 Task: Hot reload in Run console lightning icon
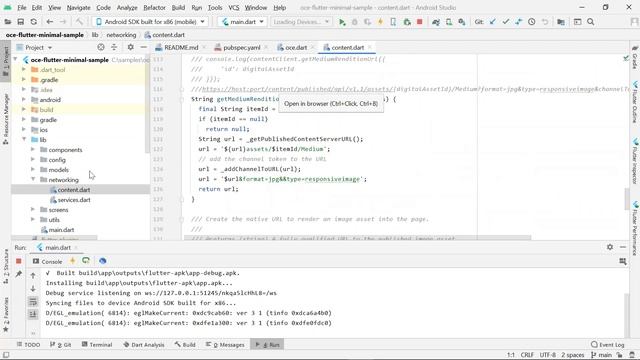click(73, 261)
